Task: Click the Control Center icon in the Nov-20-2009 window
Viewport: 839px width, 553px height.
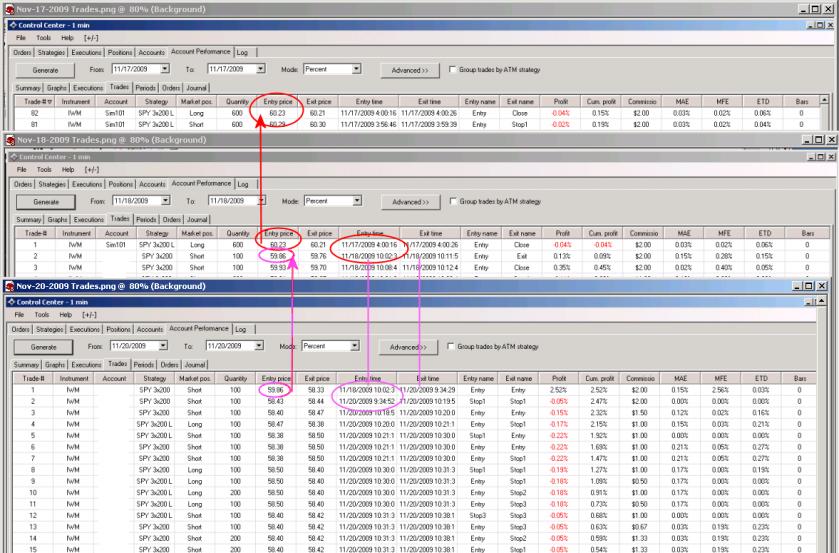Action: (10, 302)
